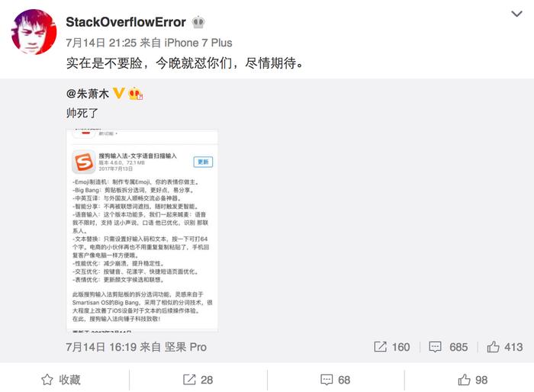Click the crown badge beside StackOverflowError

point(198,22)
